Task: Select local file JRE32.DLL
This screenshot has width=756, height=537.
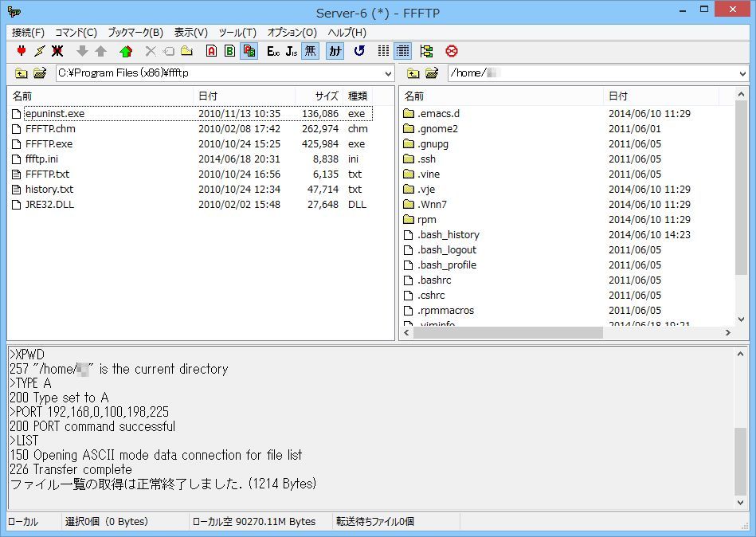Action: tap(49, 205)
